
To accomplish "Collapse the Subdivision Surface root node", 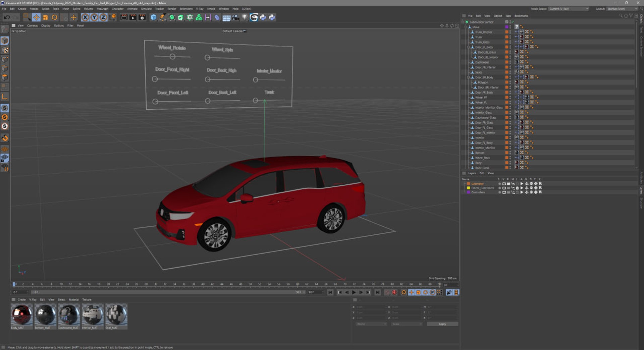I will coord(463,22).
